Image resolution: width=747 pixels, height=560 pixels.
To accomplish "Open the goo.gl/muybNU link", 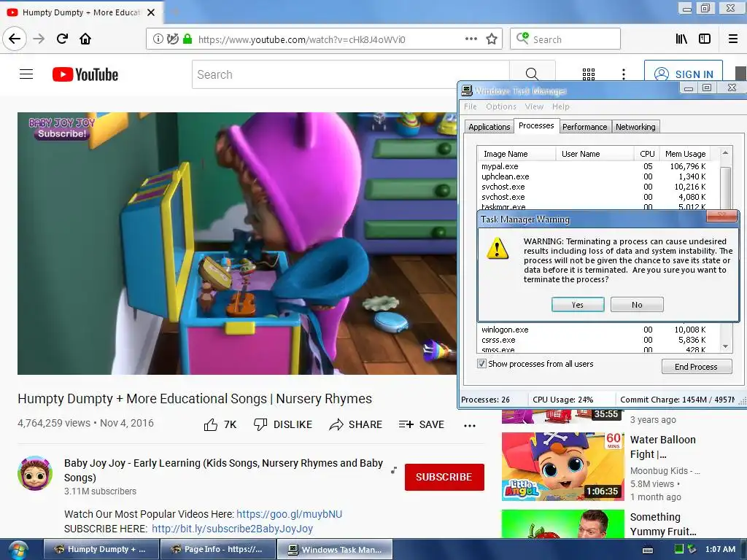I will [289, 514].
